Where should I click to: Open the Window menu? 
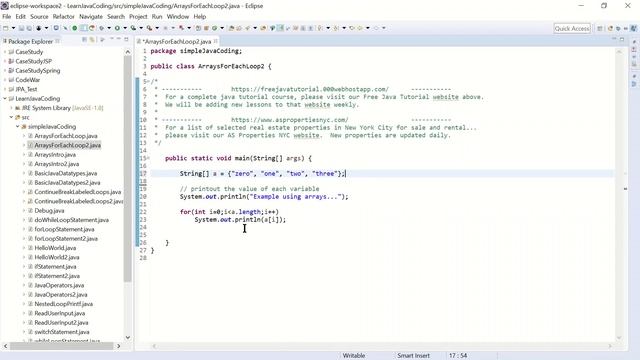coord(178,17)
